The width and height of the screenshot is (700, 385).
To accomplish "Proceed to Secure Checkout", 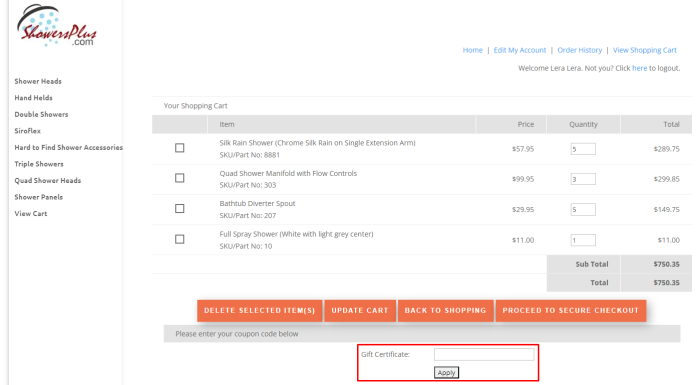I will click(571, 310).
